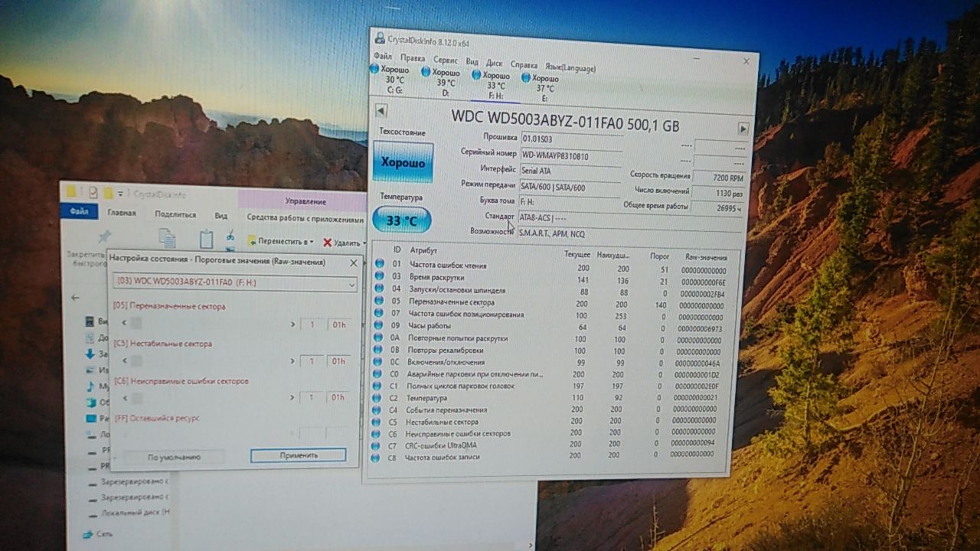The image size is (980, 551).
Task: Click status orb of C7 CRC-ошибки UltraDMA row
Action: tap(377, 445)
